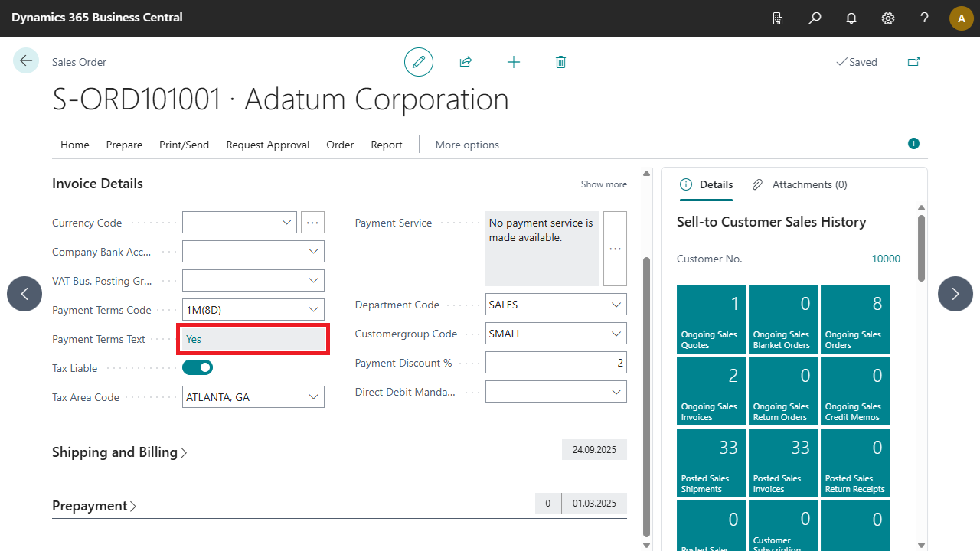Open the page in a new window
Viewport: 980px width, 551px height.
(x=913, y=62)
